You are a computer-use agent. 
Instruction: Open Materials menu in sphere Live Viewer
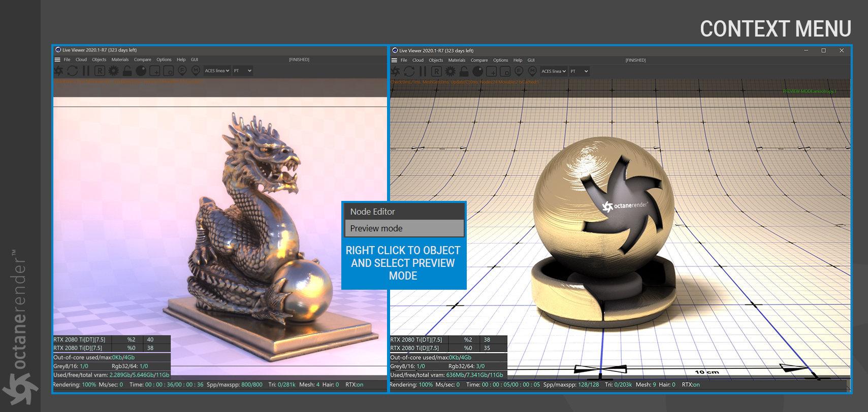click(457, 60)
